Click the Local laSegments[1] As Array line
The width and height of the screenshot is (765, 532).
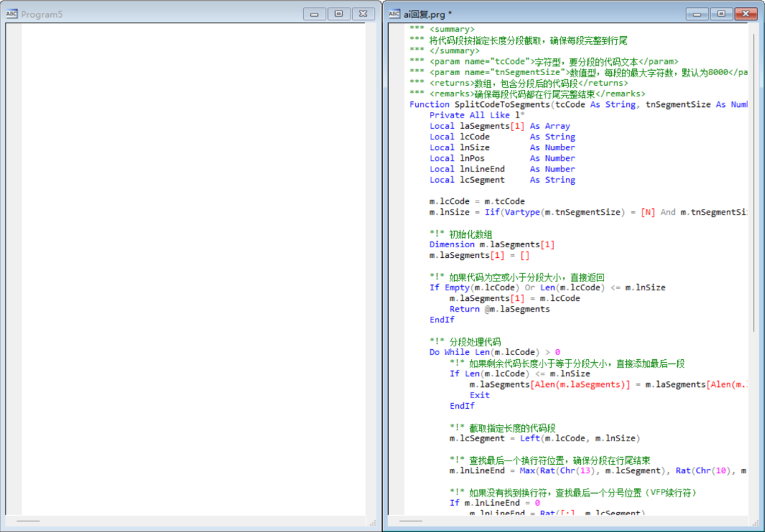[x=499, y=126]
